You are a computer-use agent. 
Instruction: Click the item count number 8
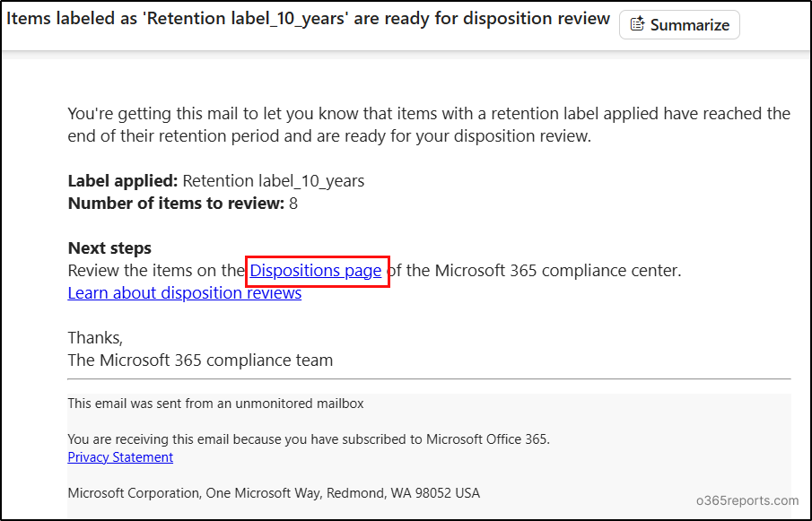[x=293, y=204]
